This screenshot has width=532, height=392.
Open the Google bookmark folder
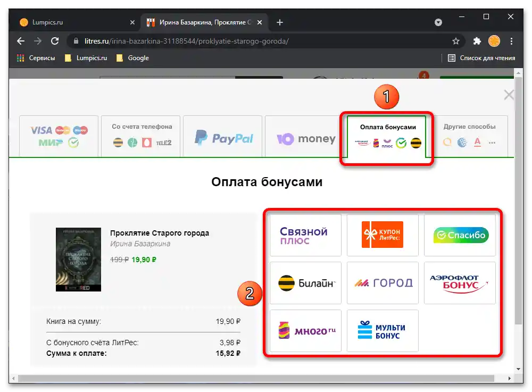(132, 58)
